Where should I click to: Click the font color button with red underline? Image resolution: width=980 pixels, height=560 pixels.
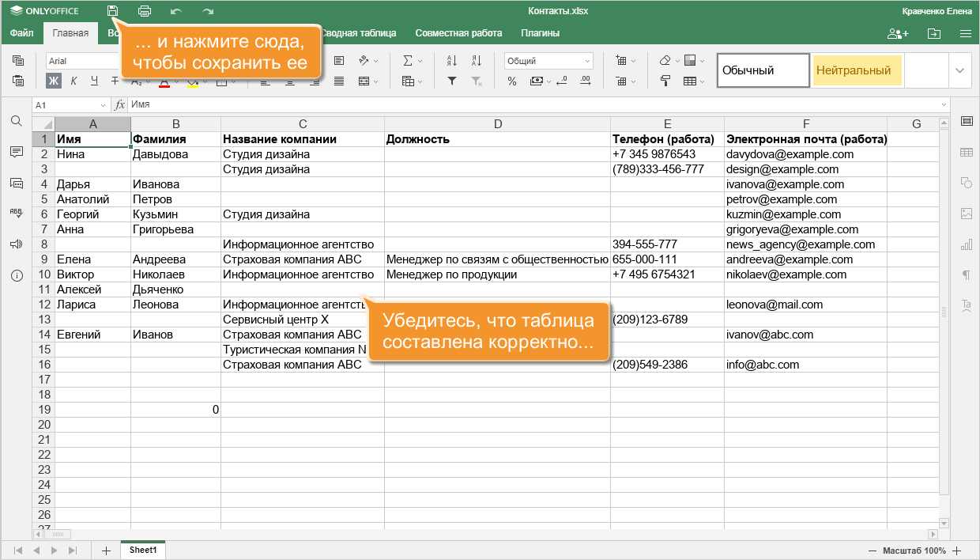click(x=164, y=81)
